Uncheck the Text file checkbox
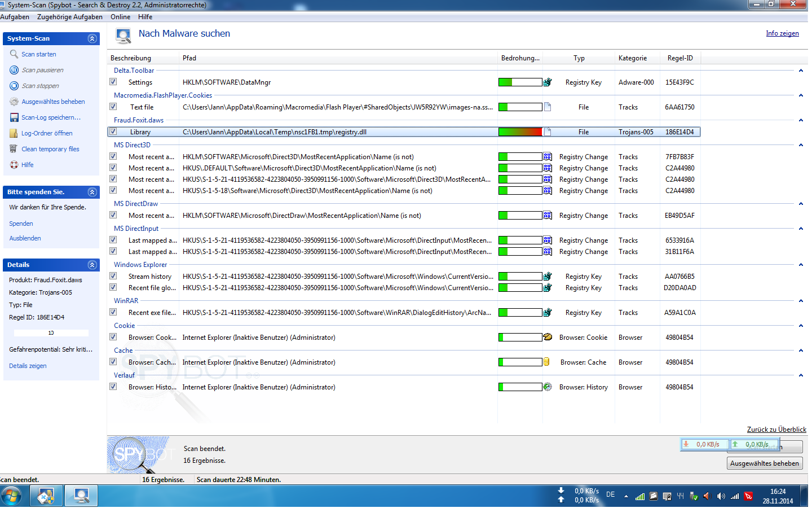The height and width of the screenshot is (508, 812). point(113,107)
